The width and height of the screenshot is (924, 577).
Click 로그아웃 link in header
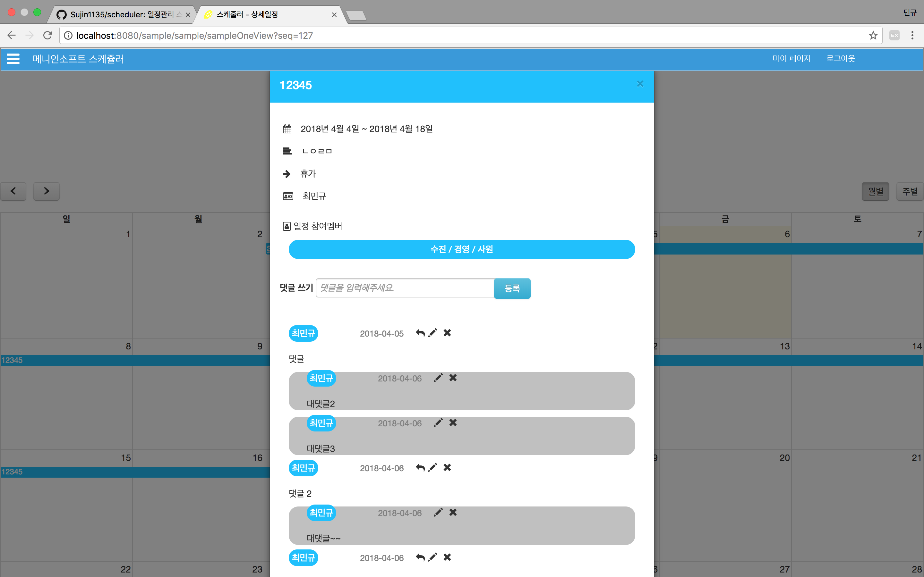(840, 58)
